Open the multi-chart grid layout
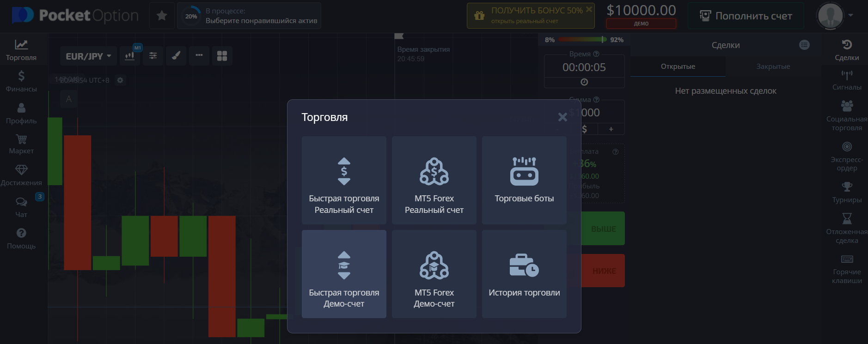This screenshot has height=344, width=868. [x=222, y=56]
